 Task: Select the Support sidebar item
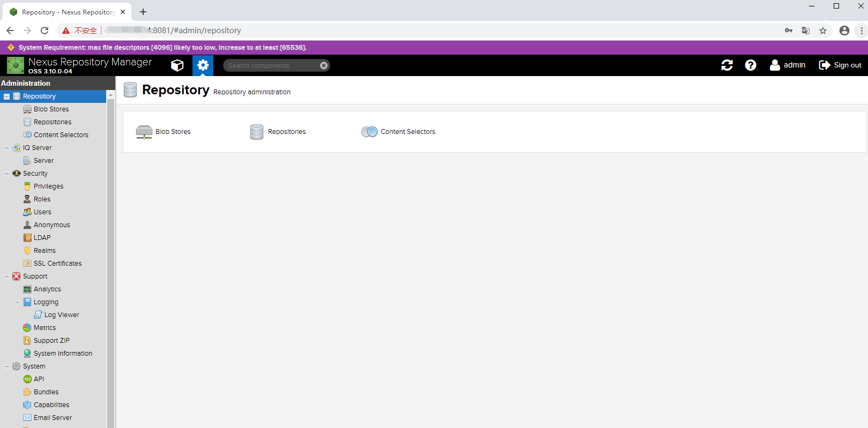coord(30,276)
